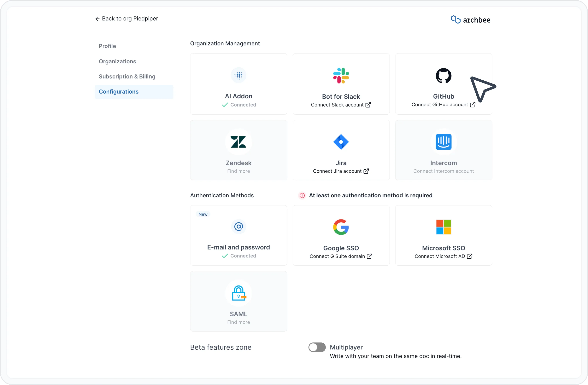The height and width of the screenshot is (385, 588).
Task: Click the authentication method required message
Action: 371,195
